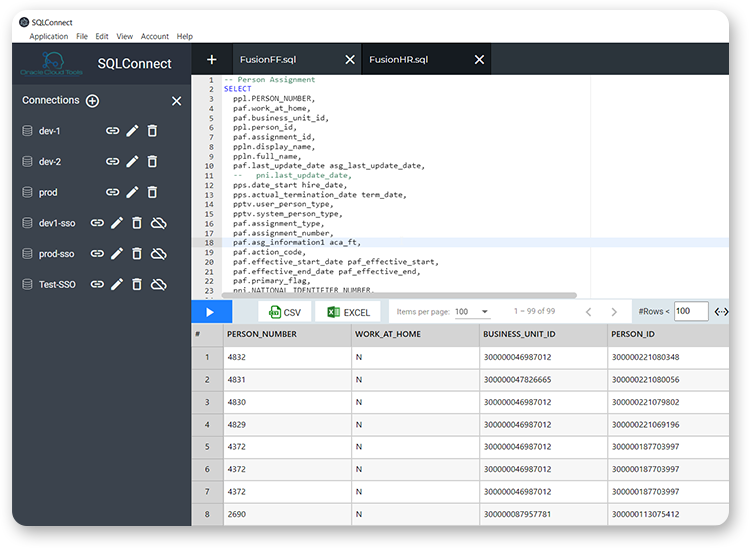Close the FusionFF.sql tab
Image resolution: width=749 pixels, height=548 pixels.
tap(350, 60)
